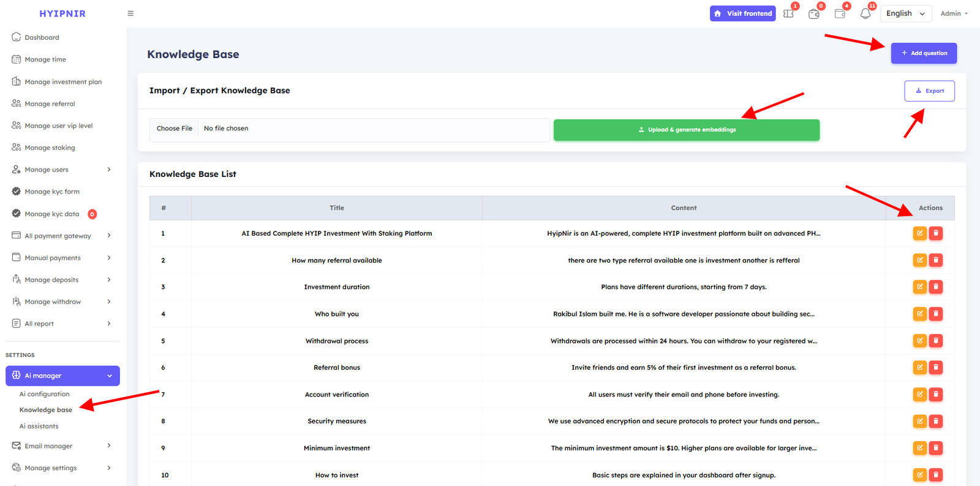980x486 pixels.
Task: Select the "Withdrawal process" title cell
Action: tap(337, 341)
